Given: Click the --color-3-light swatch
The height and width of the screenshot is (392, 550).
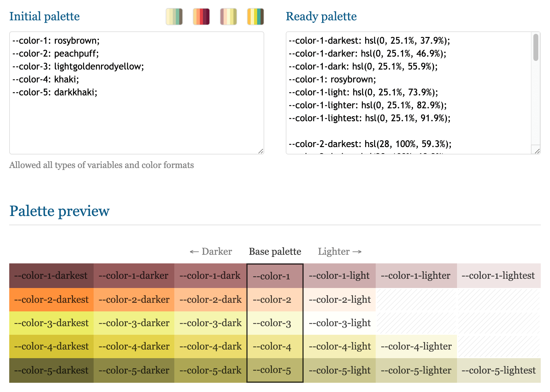Looking at the screenshot, I should coord(339,323).
